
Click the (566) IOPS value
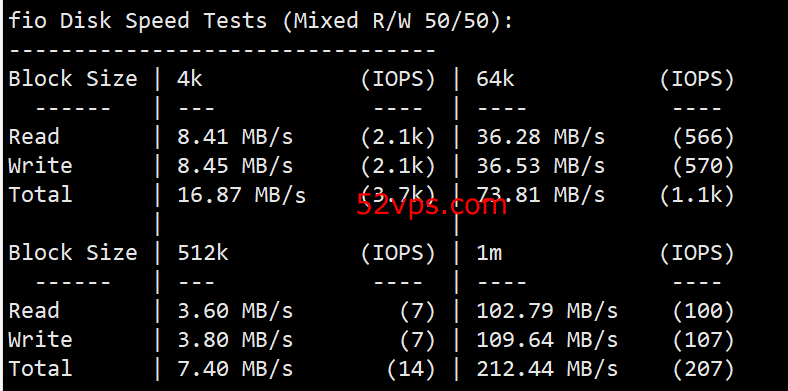point(704,137)
